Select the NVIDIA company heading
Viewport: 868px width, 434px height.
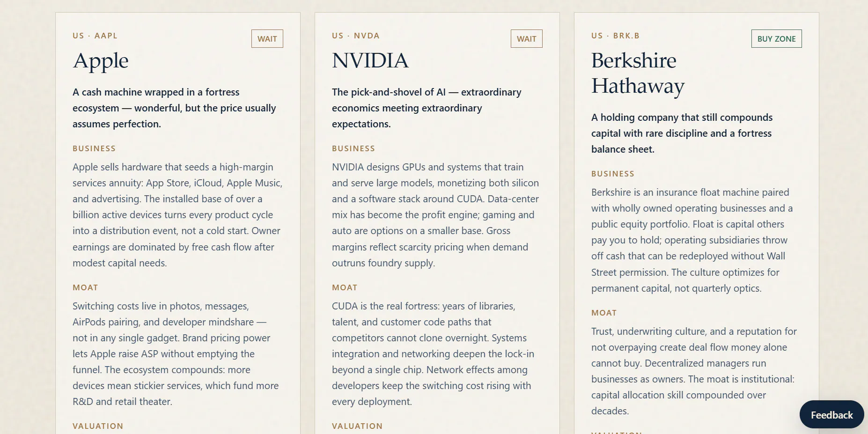coord(370,61)
